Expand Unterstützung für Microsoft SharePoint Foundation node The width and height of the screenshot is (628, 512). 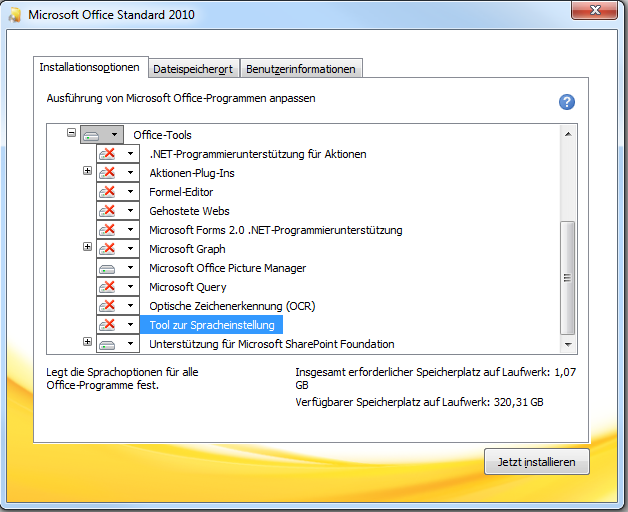[x=87, y=343]
